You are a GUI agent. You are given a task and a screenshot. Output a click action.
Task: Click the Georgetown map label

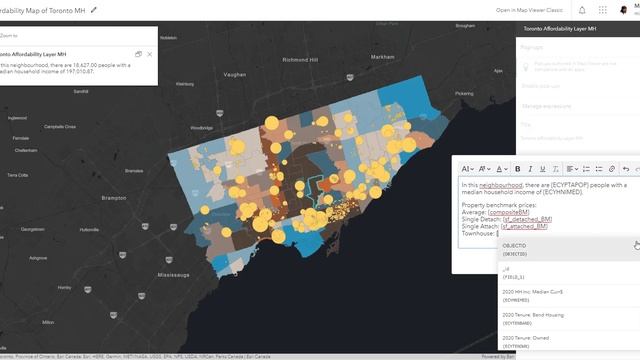[x=33, y=229]
